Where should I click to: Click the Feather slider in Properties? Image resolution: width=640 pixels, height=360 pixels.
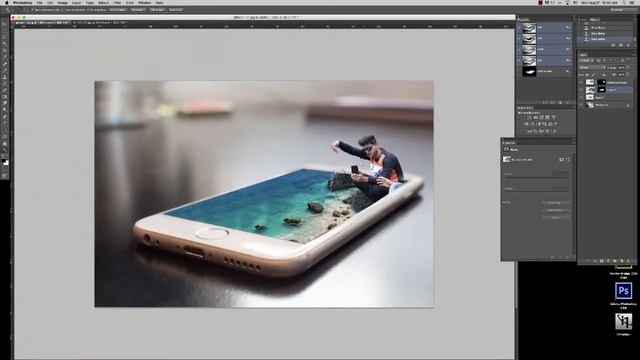tap(536, 192)
